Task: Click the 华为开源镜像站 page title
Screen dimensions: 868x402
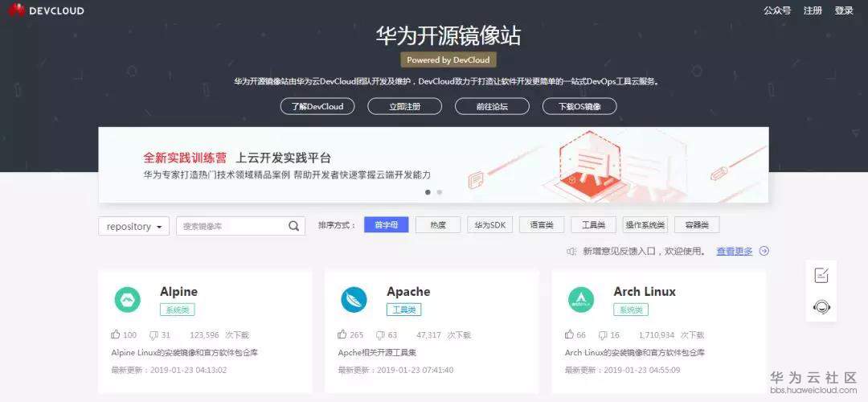Action: coord(448,36)
